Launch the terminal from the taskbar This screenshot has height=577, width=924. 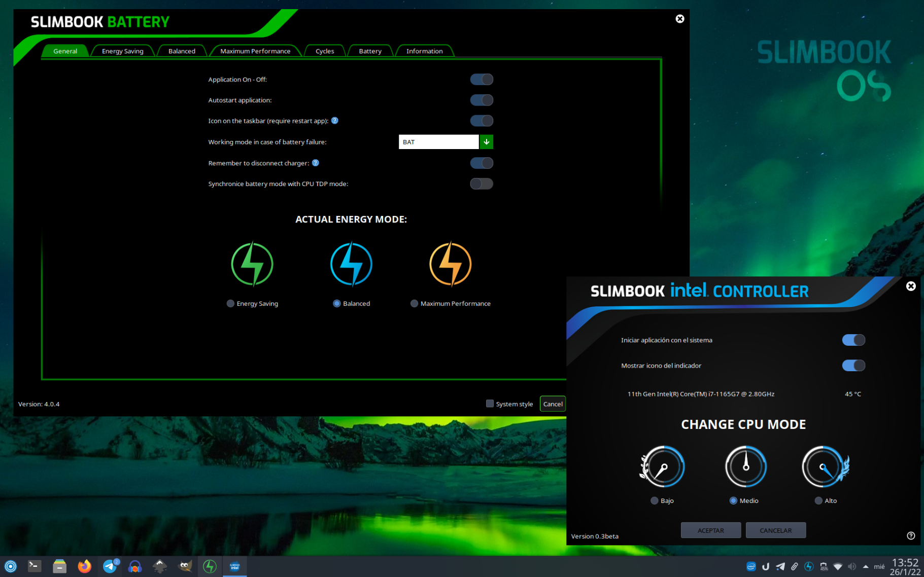[35, 566]
